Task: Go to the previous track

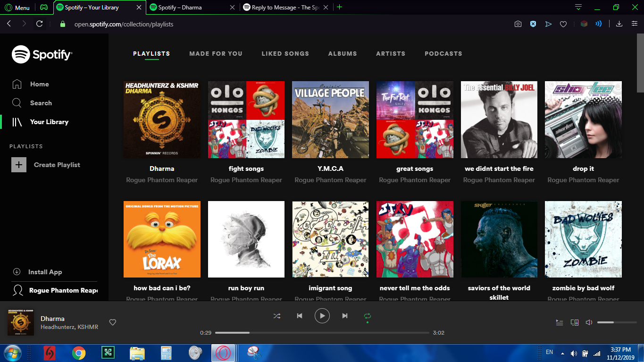Action: (x=299, y=316)
